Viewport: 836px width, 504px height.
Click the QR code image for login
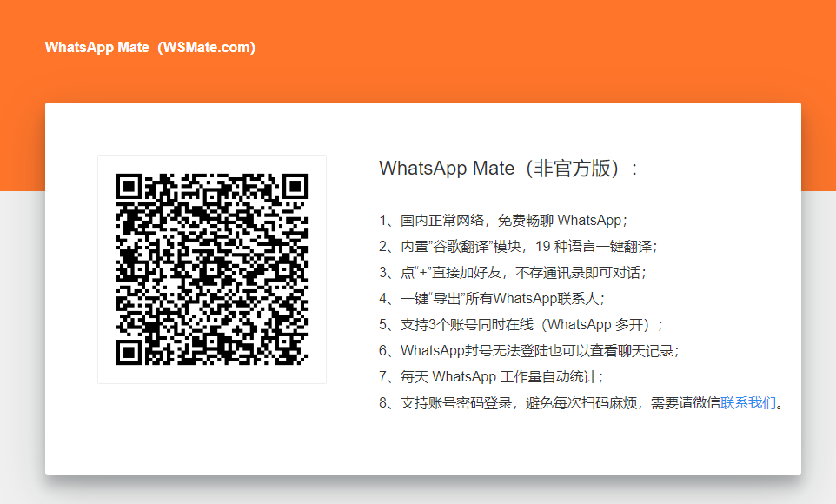(212, 269)
